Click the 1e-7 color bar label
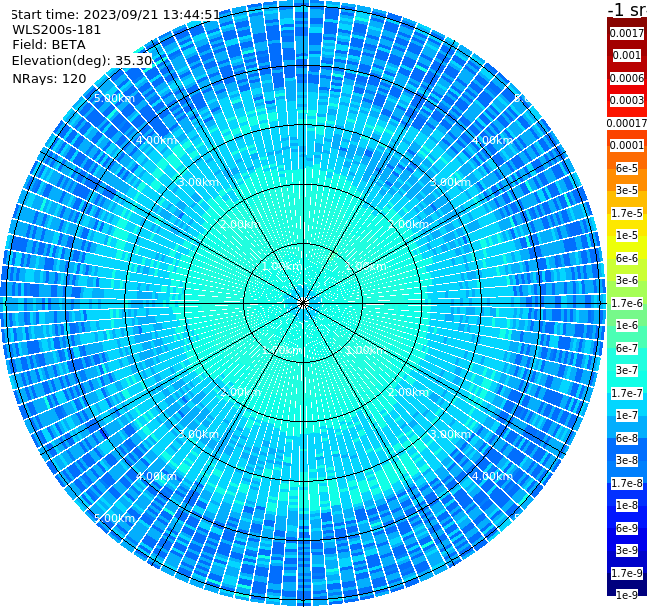This screenshot has height=607, width=647. point(627,415)
